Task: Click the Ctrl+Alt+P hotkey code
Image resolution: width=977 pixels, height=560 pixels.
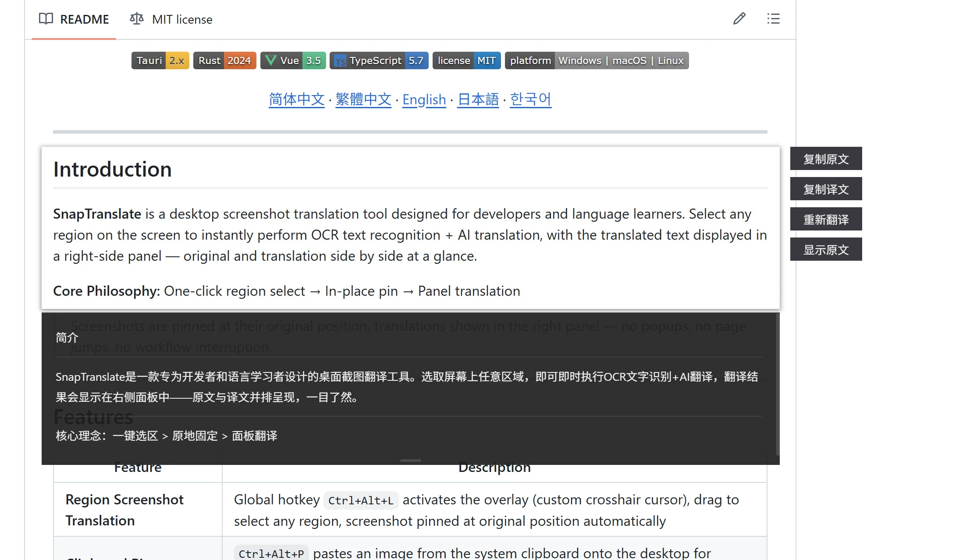Action: 271,553
